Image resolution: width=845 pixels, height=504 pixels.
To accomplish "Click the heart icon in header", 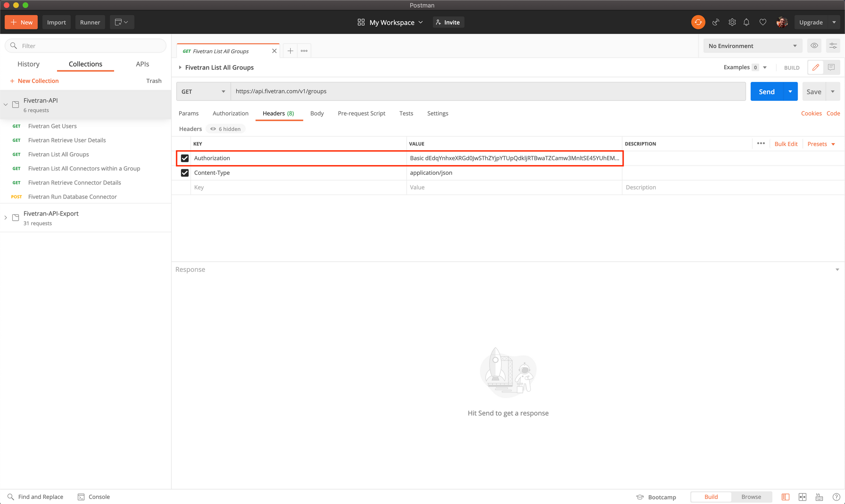I will (763, 22).
